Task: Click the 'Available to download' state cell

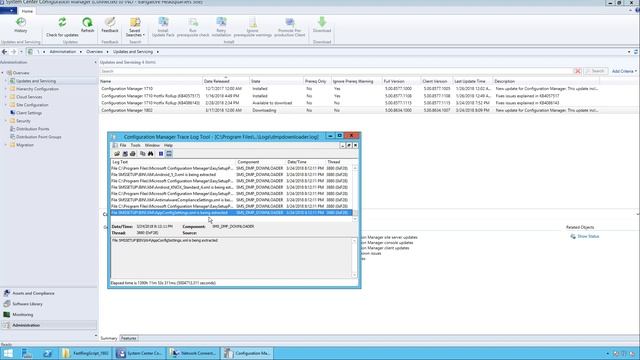Action: (x=272, y=103)
